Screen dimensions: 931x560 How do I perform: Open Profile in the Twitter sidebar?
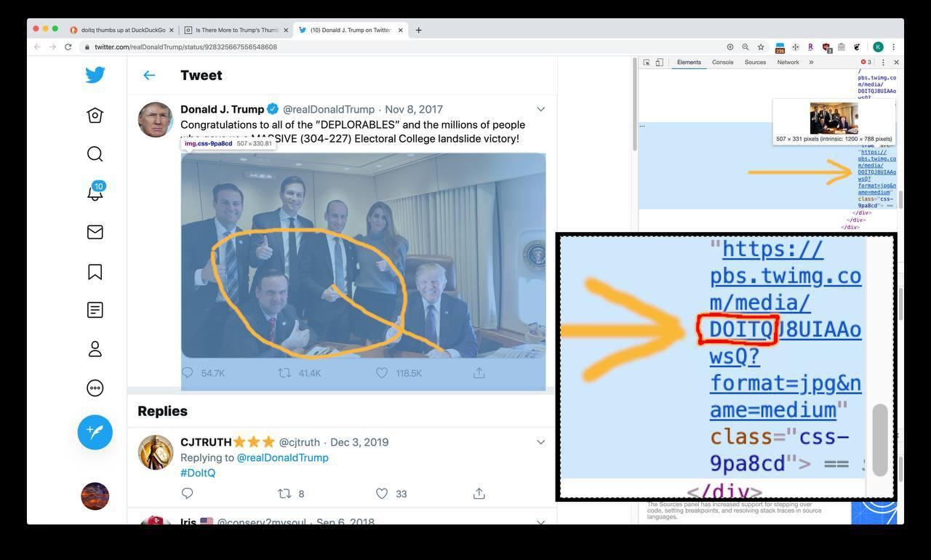(x=95, y=349)
